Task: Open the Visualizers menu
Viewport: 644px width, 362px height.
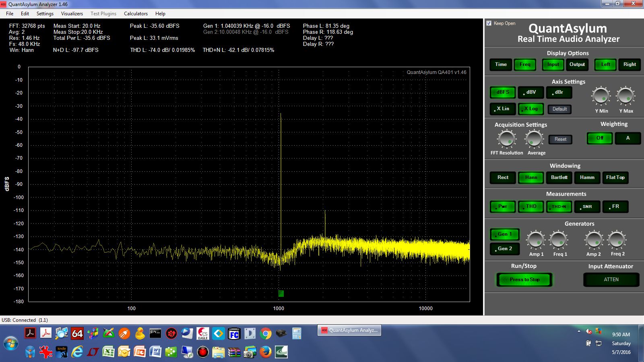Action: click(x=72, y=13)
